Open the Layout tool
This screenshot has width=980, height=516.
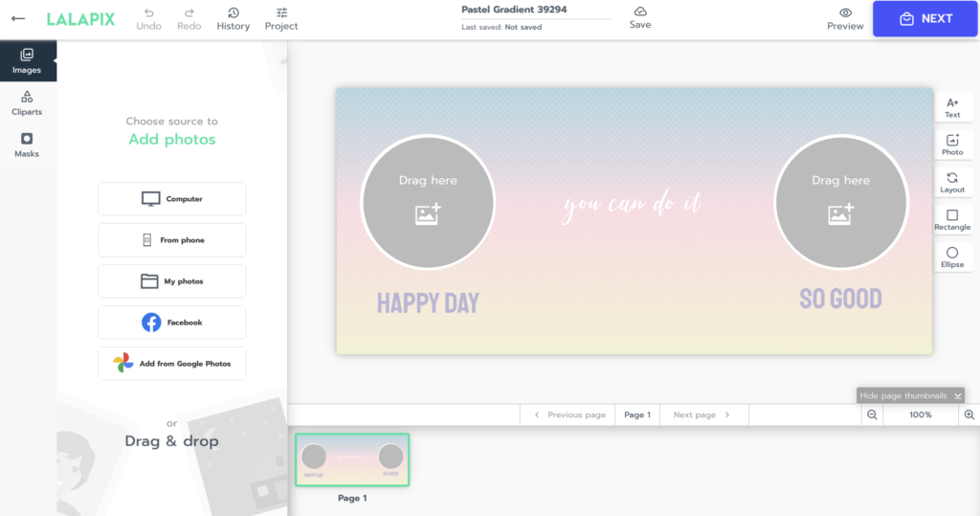pos(952,182)
